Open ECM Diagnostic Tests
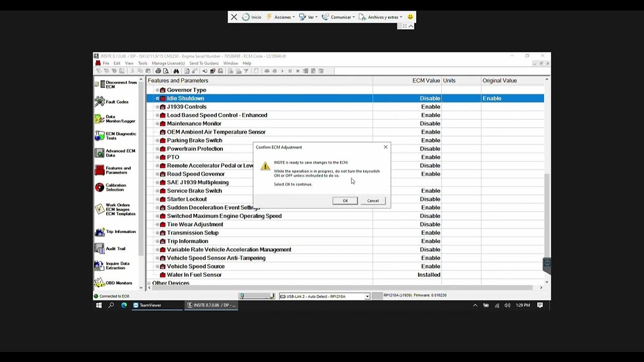This screenshot has width=644, height=362. [x=116, y=136]
